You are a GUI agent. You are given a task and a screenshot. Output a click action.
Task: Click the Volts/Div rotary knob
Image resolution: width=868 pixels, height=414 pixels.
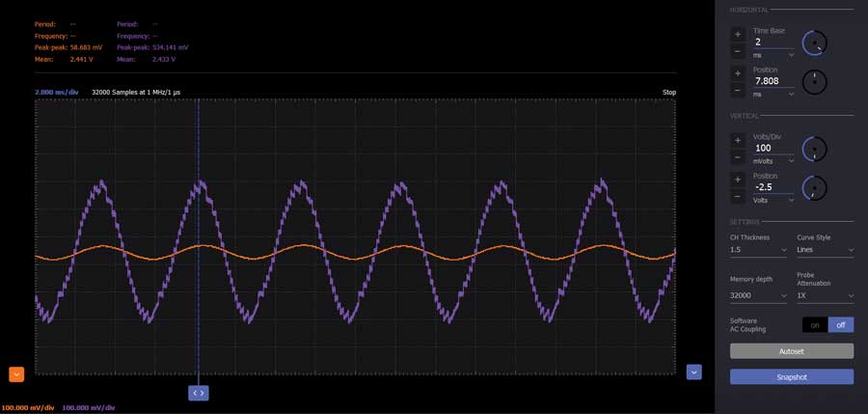815,149
